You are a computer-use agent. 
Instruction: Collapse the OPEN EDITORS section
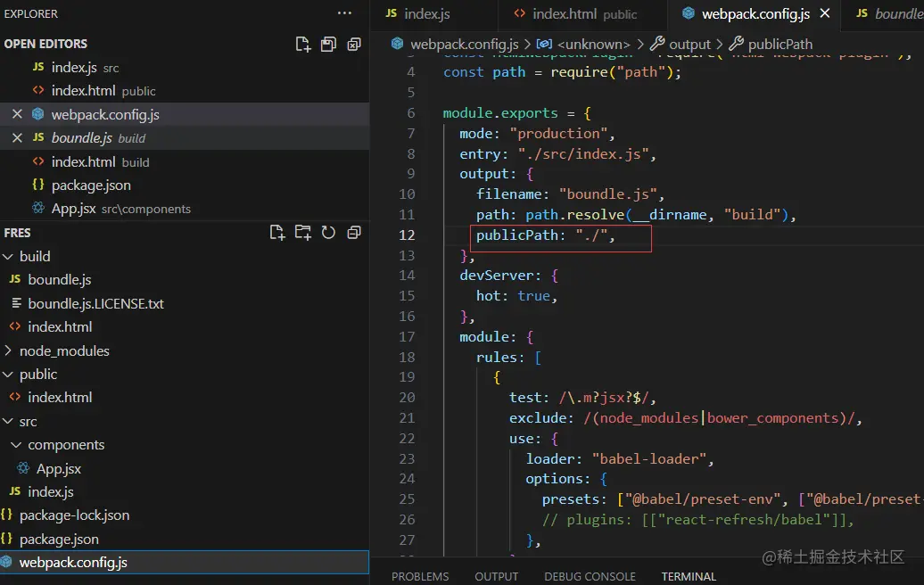coord(45,45)
